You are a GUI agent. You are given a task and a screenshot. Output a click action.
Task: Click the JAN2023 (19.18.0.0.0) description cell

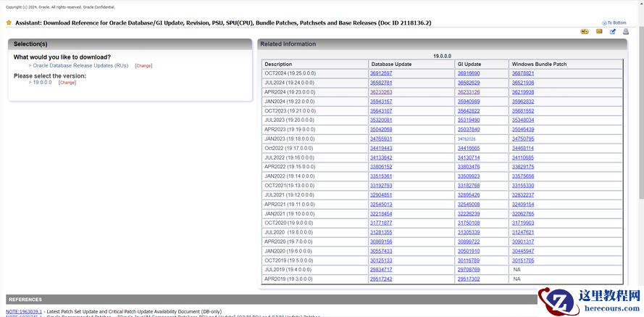pyautogui.click(x=315, y=139)
